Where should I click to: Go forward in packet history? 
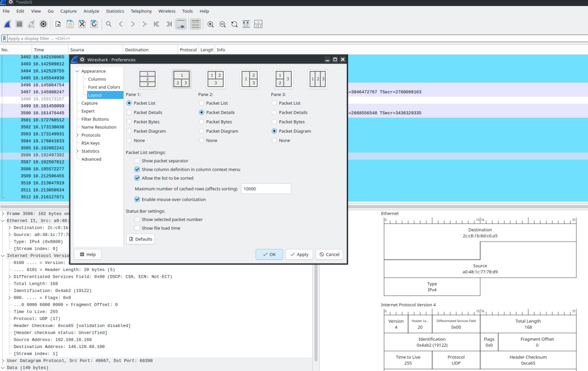click(133, 24)
